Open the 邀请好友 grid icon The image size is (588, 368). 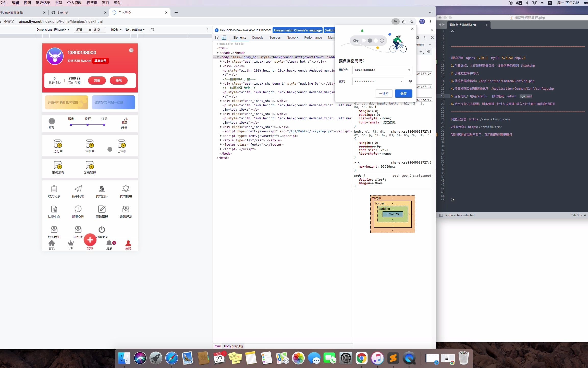[126, 209]
